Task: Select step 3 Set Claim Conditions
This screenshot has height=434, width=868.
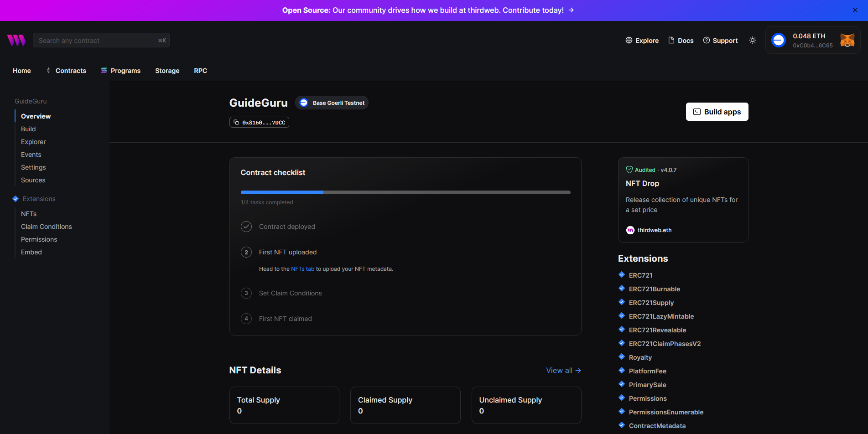Action: 290,293
